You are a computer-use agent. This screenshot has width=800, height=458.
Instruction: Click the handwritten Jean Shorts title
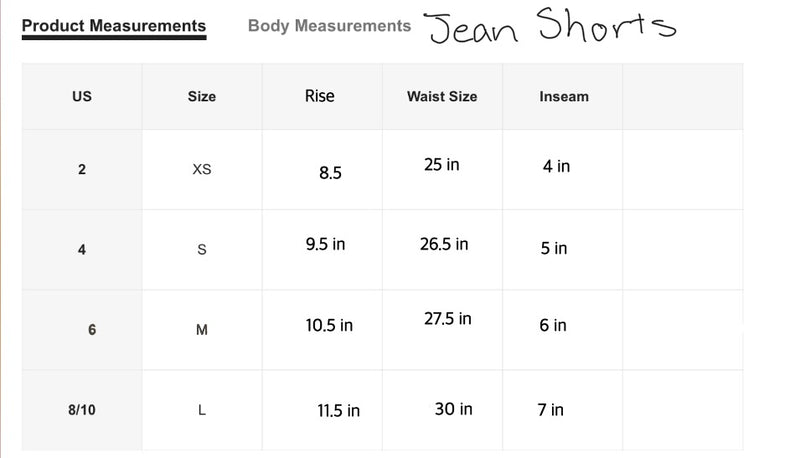click(550, 26)
